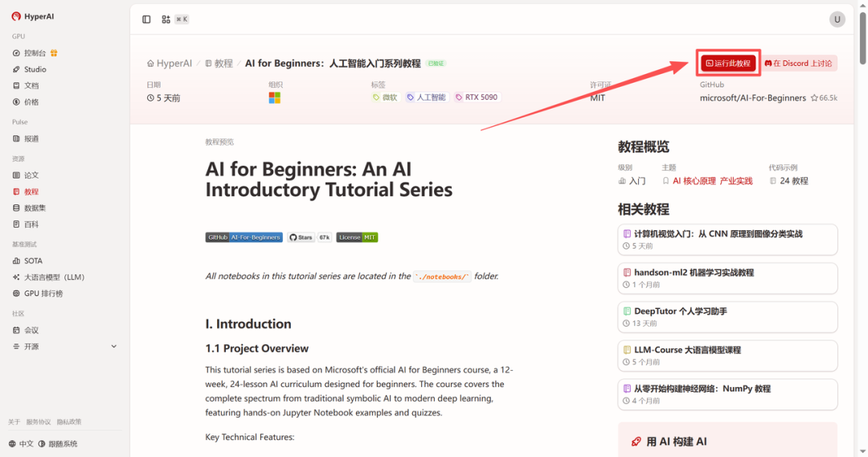Click the HyperAI logo in the sidebar

click(x=33, y=17)
